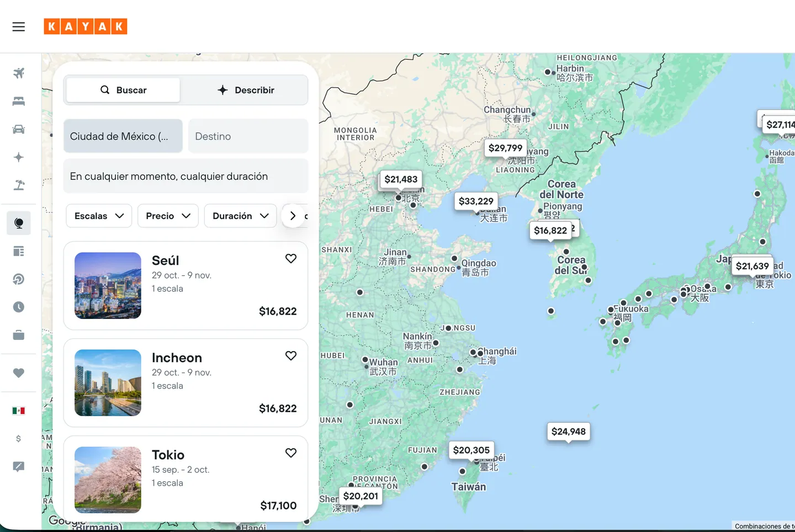Favorite Incheon with its heart icon
The width and height of the screenshot is (795, 532).
pos(291,355)
